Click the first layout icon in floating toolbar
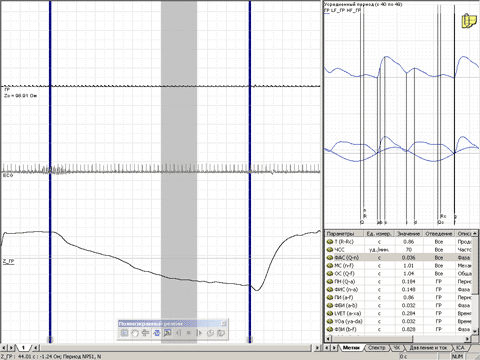Screen dimensions: 480x360 [124, 333]
